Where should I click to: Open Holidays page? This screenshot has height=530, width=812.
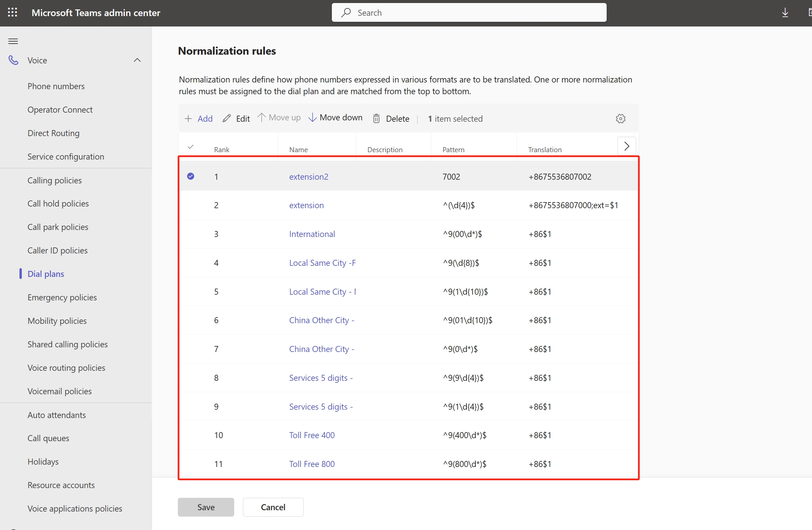pos(43,462)
